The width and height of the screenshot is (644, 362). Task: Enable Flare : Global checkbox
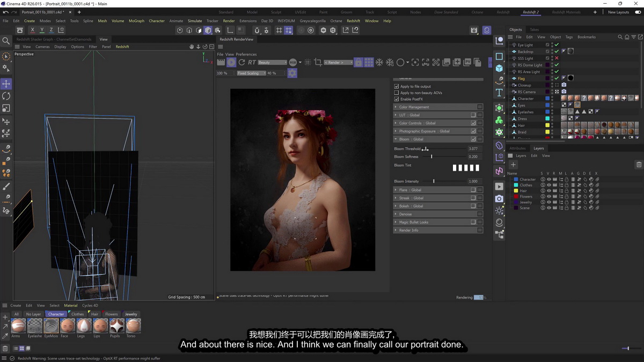473,190
